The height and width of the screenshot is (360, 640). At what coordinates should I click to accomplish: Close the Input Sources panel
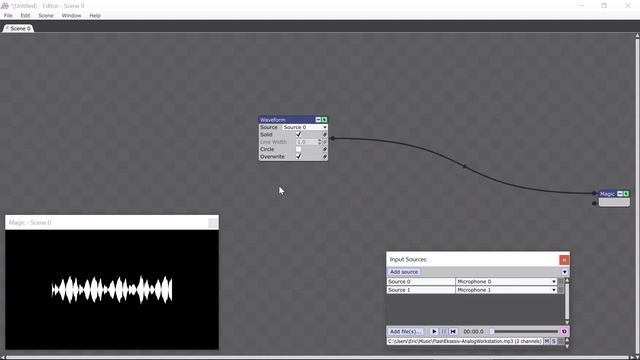click(x=564, y=260)
